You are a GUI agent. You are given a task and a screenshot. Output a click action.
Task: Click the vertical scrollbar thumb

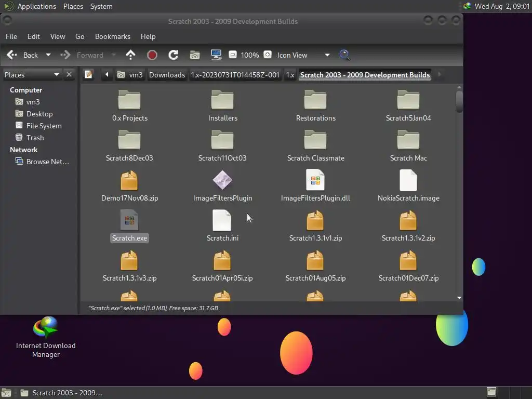(x=459, y=101)
